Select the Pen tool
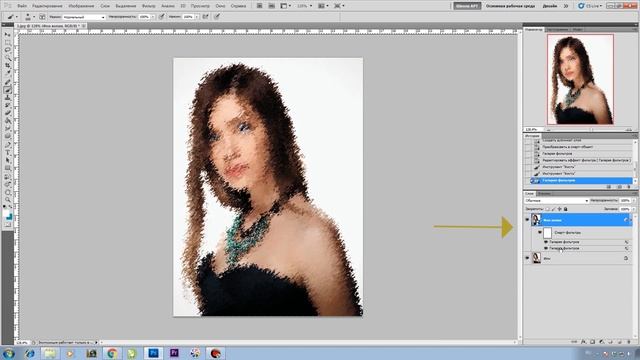Viewport: 640px width, 360px height. click(8, 144)
